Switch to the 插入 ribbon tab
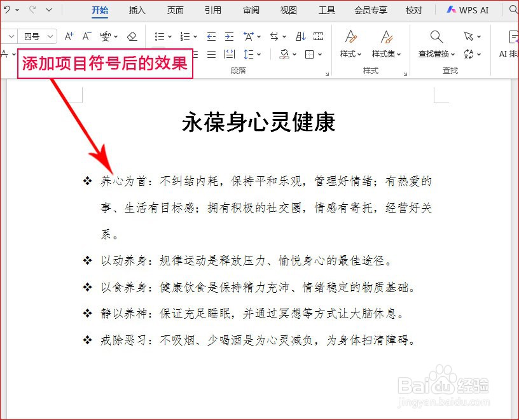Image resolution: width=519 pixels, height=420 pixels. (137, 10)
